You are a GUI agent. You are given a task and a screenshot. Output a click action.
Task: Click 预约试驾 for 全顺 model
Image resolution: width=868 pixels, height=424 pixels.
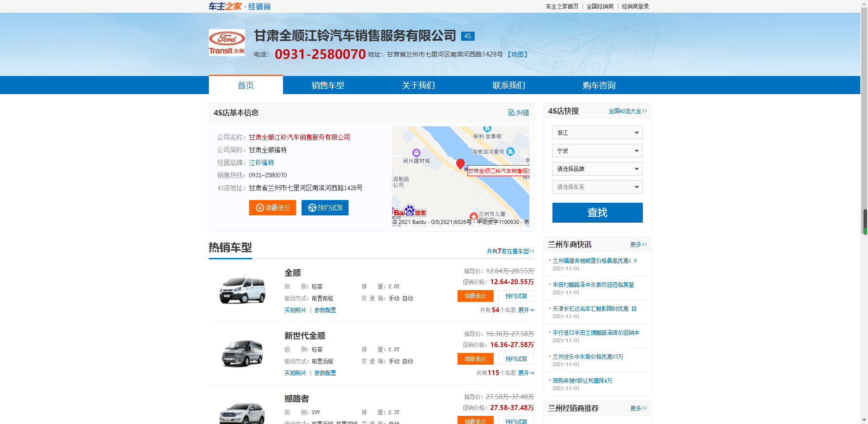(x=516, y=296)
